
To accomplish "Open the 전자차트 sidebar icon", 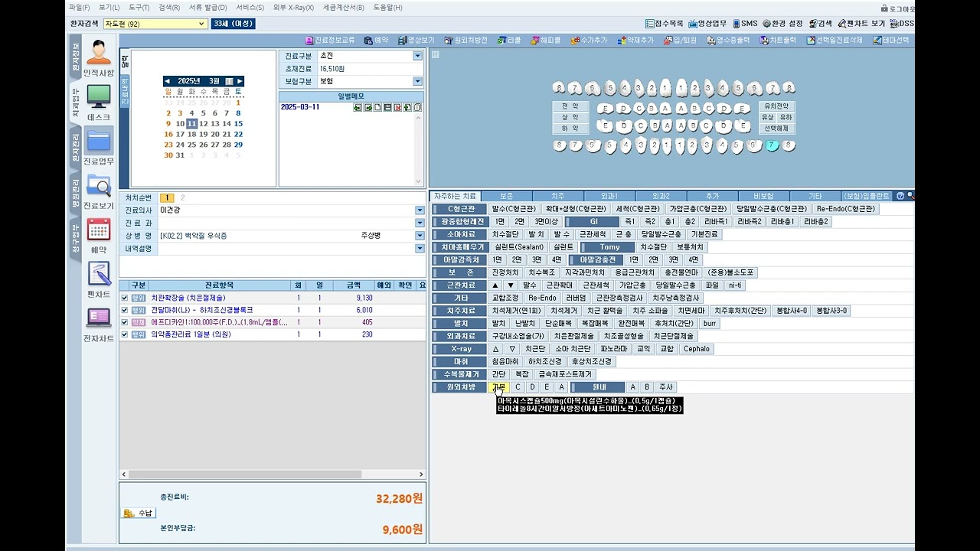I will (99, 324).
